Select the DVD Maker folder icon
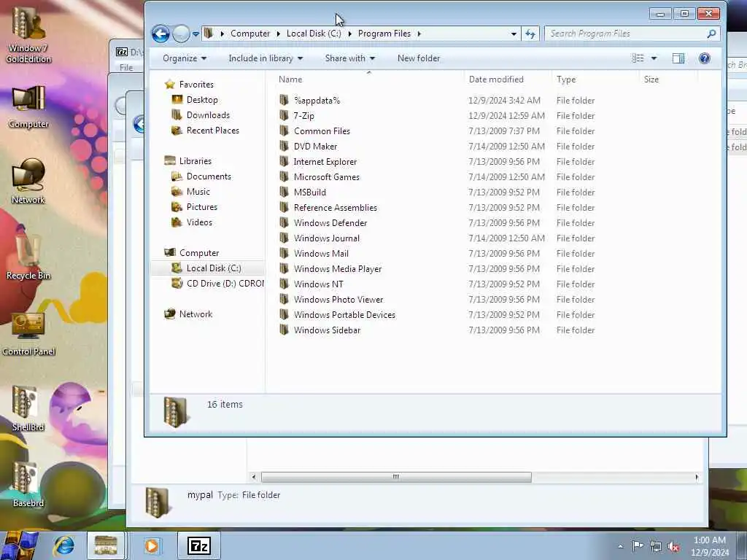Screen dimensions: 747x560 [284, 146]
